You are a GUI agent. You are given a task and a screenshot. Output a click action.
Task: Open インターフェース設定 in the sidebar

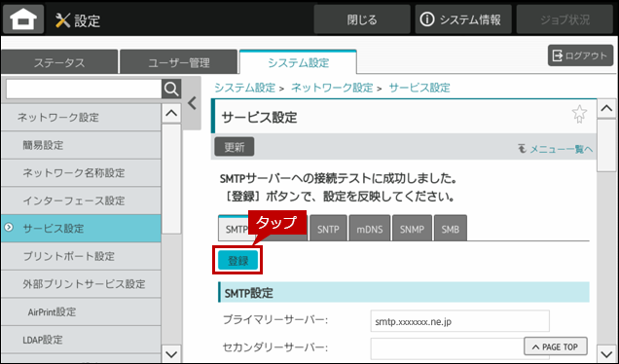click(81, 200)
